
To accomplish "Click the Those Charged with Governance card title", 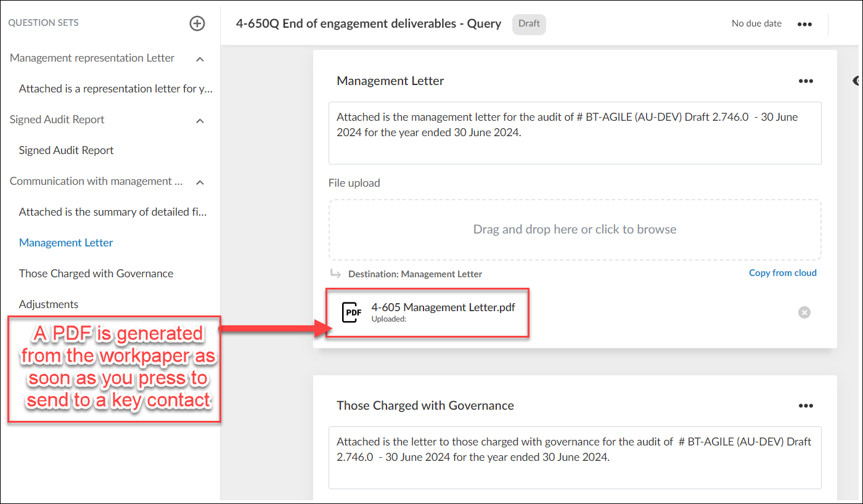I will point(425,405).
